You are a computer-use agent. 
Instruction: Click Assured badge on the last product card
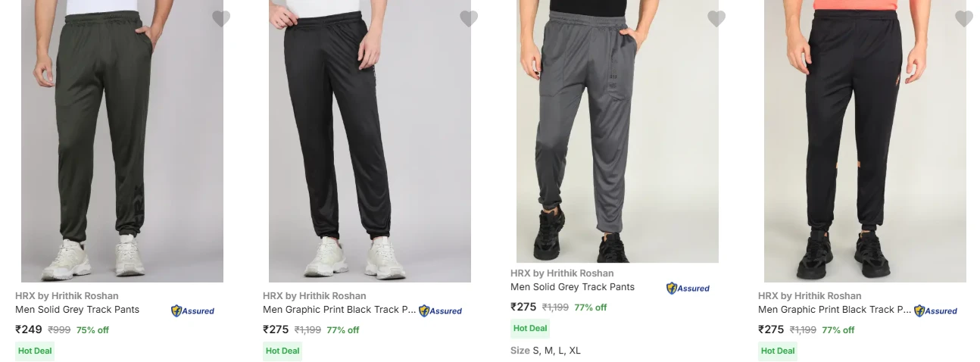click(935, 311)
